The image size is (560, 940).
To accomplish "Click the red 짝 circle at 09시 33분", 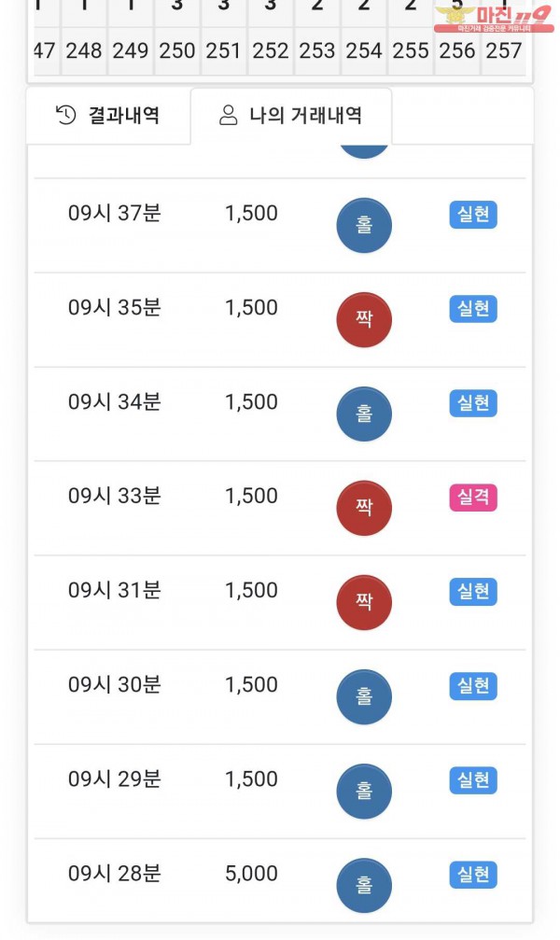I will coord(364,509).
